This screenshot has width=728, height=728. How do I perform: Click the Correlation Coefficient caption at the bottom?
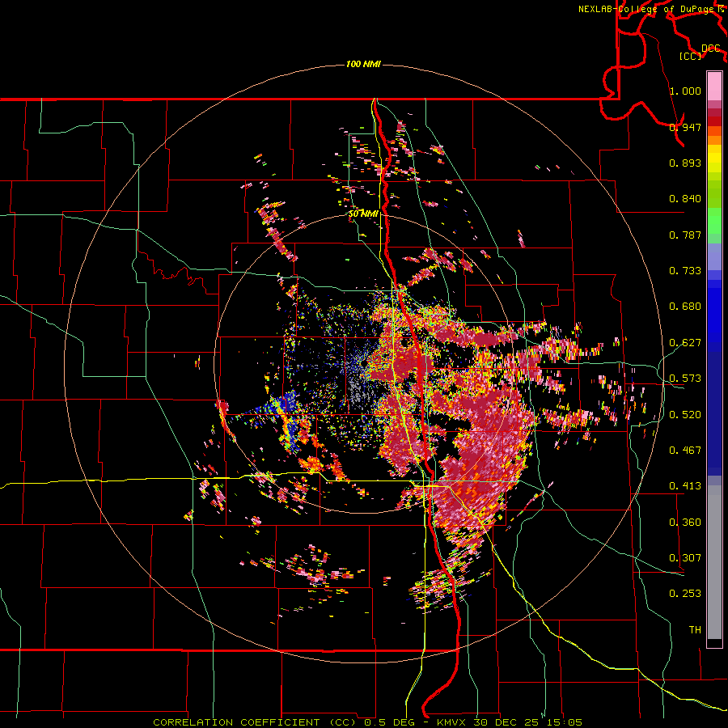(367, 722)
